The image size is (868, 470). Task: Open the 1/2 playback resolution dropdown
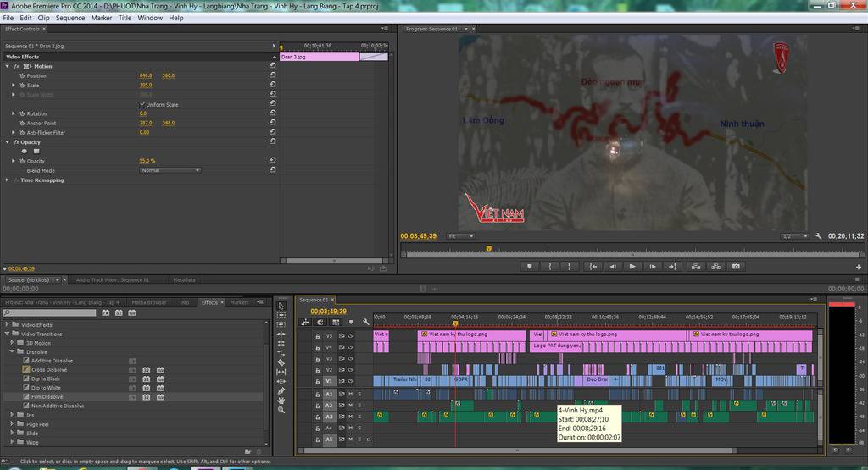point(795,236)
